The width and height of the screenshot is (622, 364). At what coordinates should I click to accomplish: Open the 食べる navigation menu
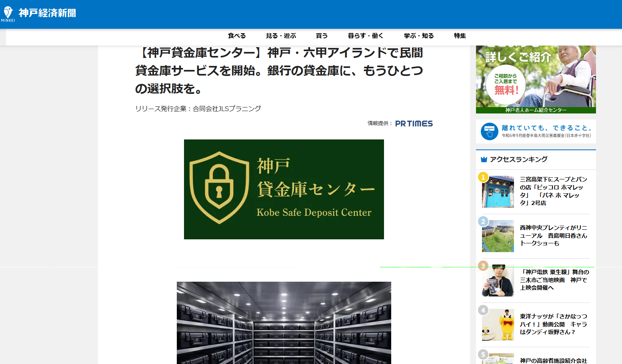pyautogui.click(x=236, y=36)
